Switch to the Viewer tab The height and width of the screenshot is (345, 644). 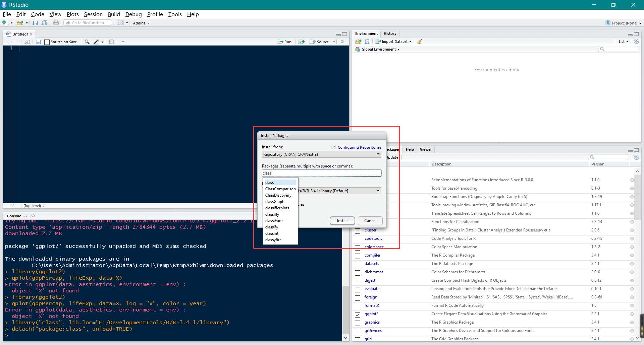coord(426,149)
